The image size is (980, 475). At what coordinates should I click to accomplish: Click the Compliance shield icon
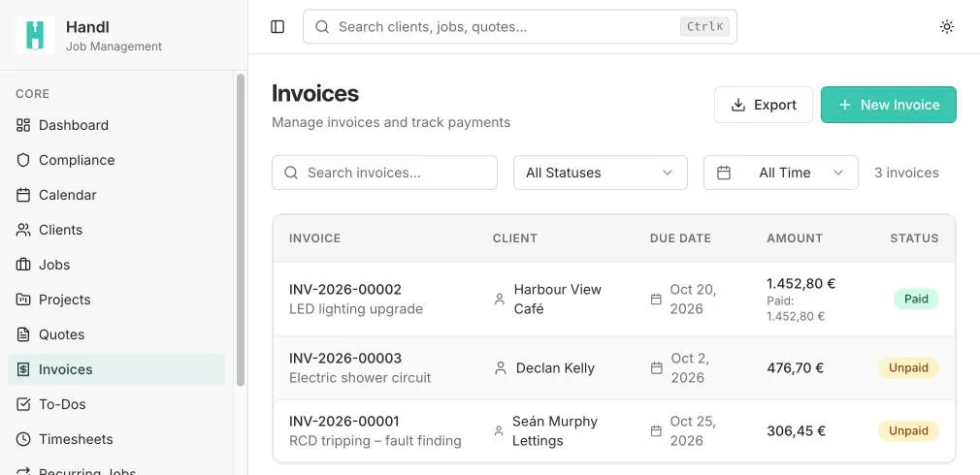(x=23, y=160)
